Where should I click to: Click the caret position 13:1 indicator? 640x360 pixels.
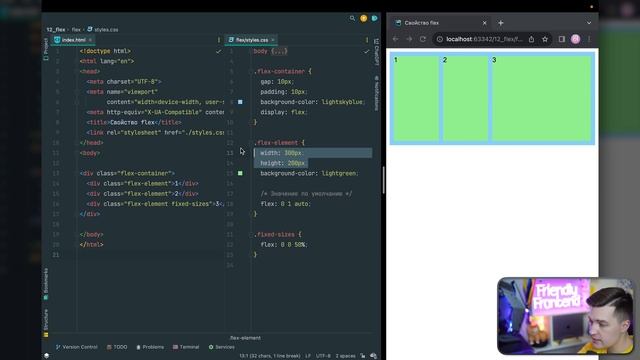[269, 356]
